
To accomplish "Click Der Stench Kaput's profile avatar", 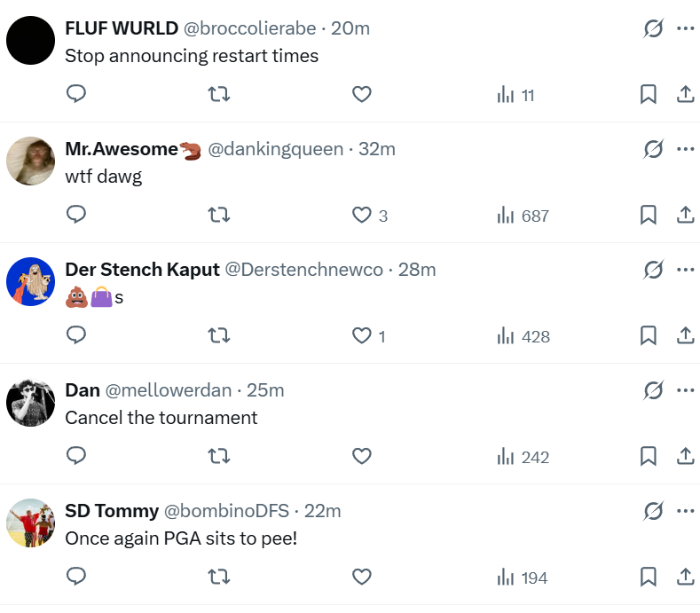I will pos(31,281).
